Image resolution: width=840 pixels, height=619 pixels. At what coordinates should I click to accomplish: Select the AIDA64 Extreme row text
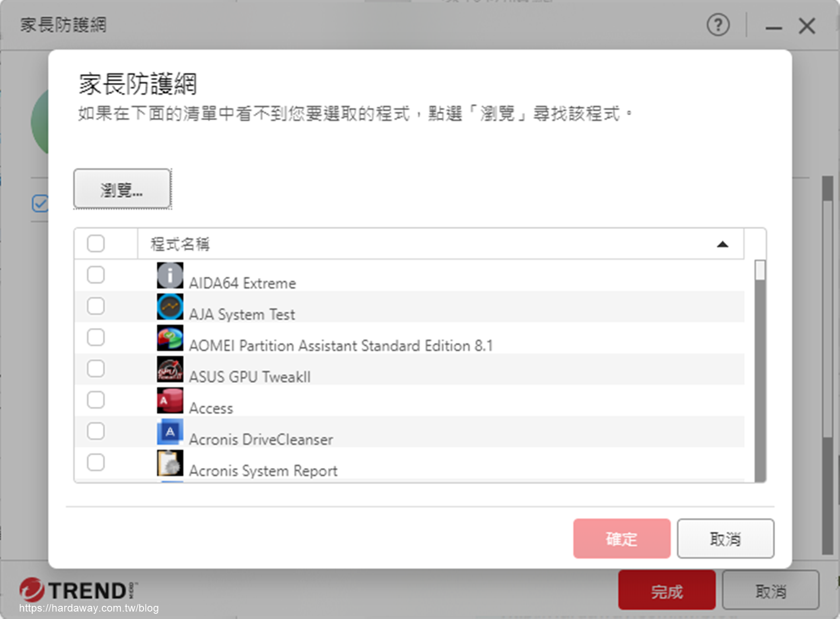(242, 283)
